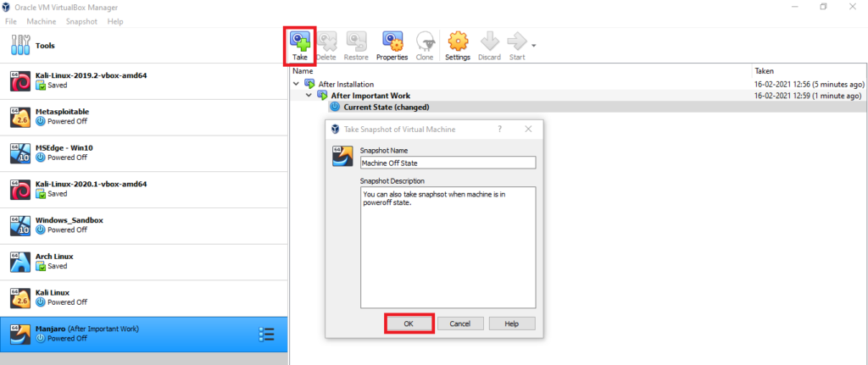Open the Snapshot menu
Viewport: 868px width, 365px height.
[81, 21]
